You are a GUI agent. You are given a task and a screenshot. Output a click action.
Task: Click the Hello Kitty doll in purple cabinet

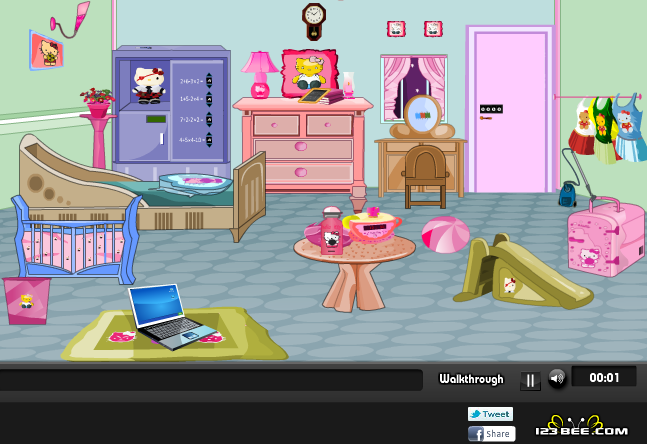click(149, 85)
